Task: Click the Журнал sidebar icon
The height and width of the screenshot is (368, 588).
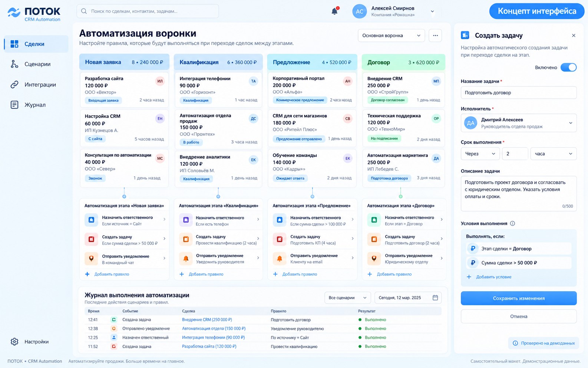Action: [x=14, y=105]
